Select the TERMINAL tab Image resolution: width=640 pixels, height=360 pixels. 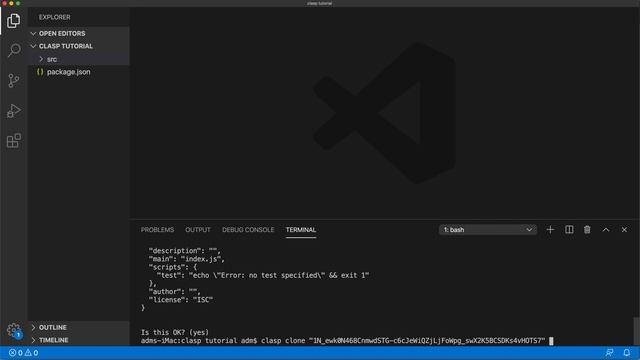(x=301, y=230)
